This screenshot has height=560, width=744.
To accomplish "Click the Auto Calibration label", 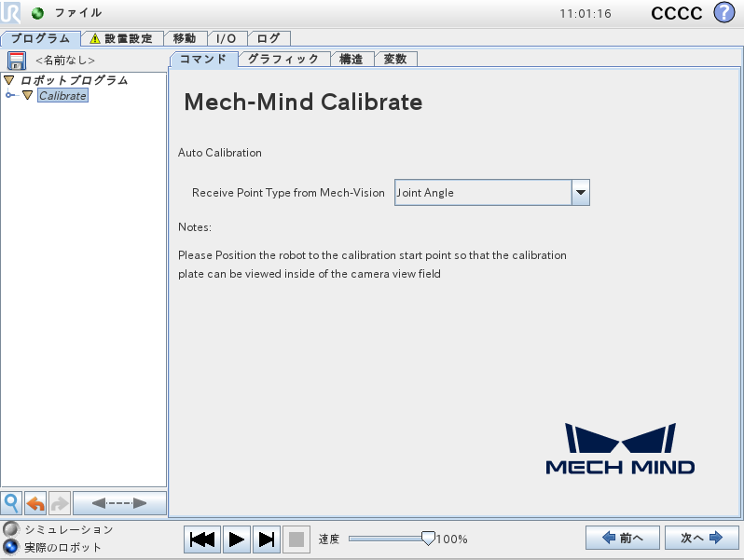I will 220,153.
